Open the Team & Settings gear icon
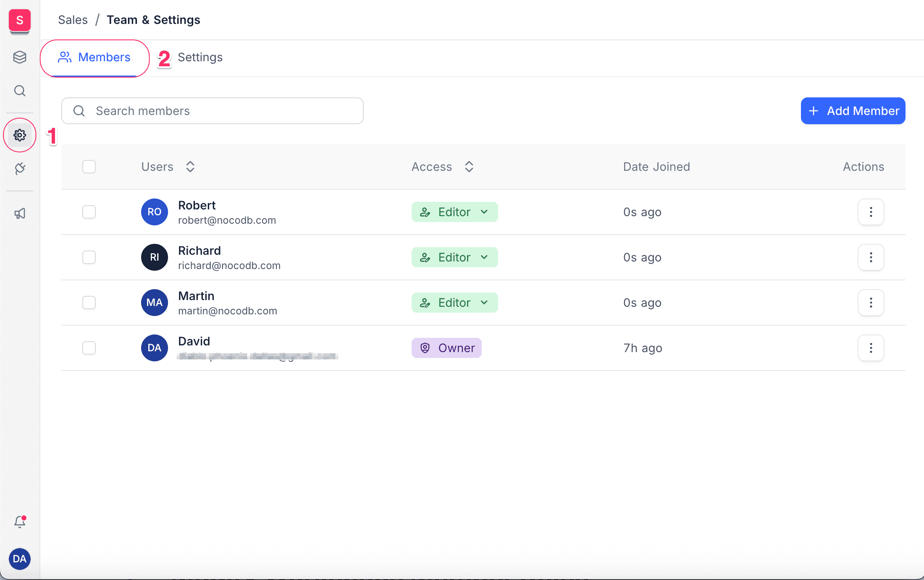This screenshot has width=924, height=580. pyautogui.click(x=20, y=135)
